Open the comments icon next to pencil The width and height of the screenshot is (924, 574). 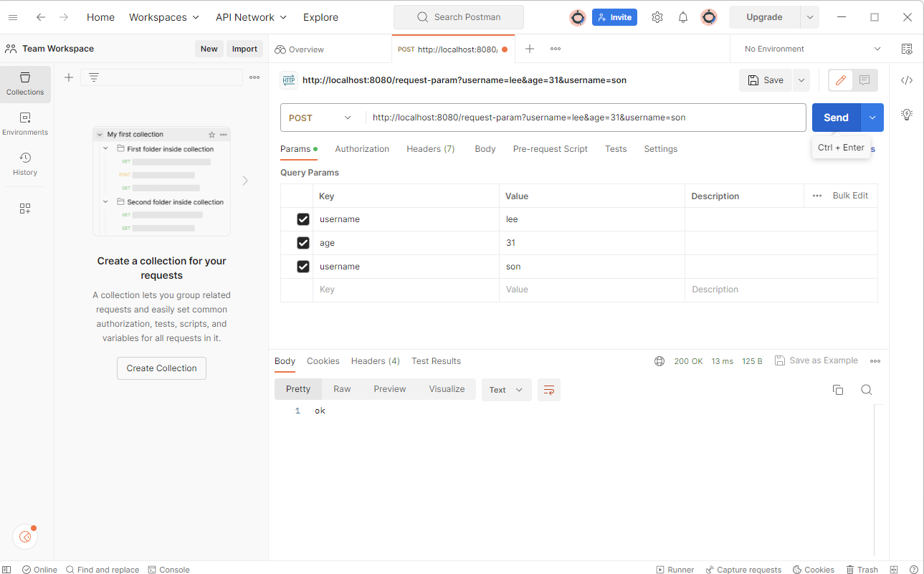click(865, 80)
